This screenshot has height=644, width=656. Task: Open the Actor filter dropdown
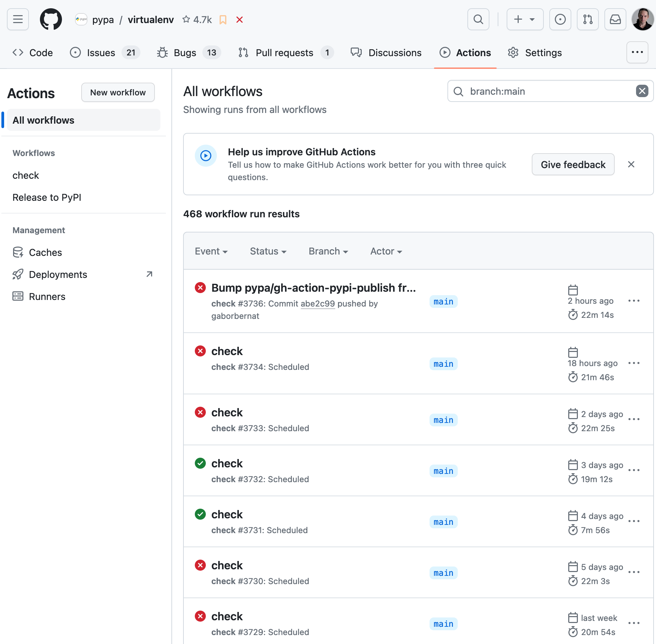(x=386, y=251)
